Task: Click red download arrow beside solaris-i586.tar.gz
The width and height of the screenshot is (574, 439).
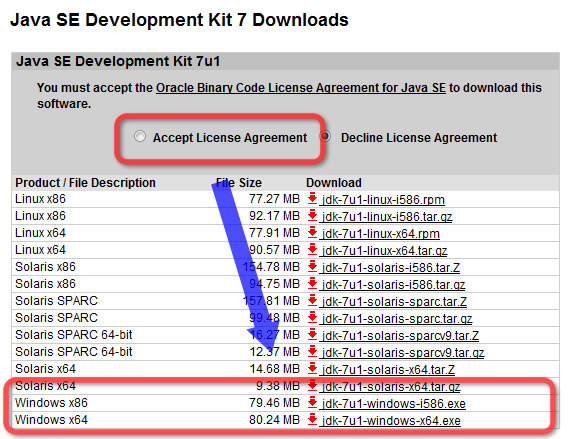Action: click(312, 283)
